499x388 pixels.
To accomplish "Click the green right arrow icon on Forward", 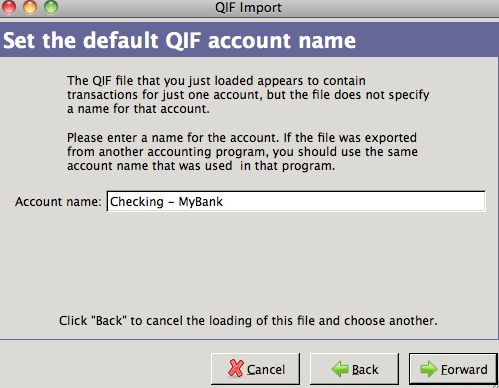I will (429, 369).
